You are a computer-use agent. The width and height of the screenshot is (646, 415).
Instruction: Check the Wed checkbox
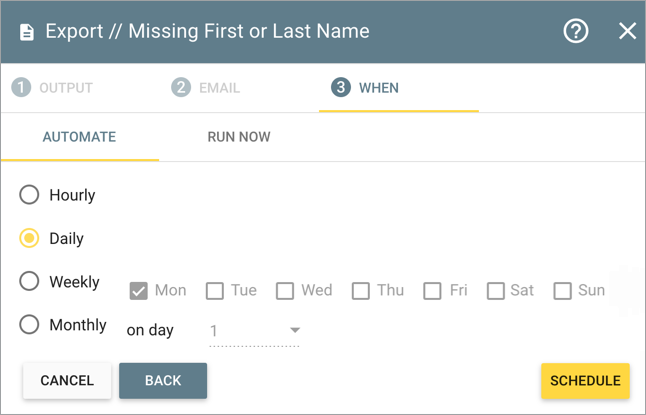285,291
